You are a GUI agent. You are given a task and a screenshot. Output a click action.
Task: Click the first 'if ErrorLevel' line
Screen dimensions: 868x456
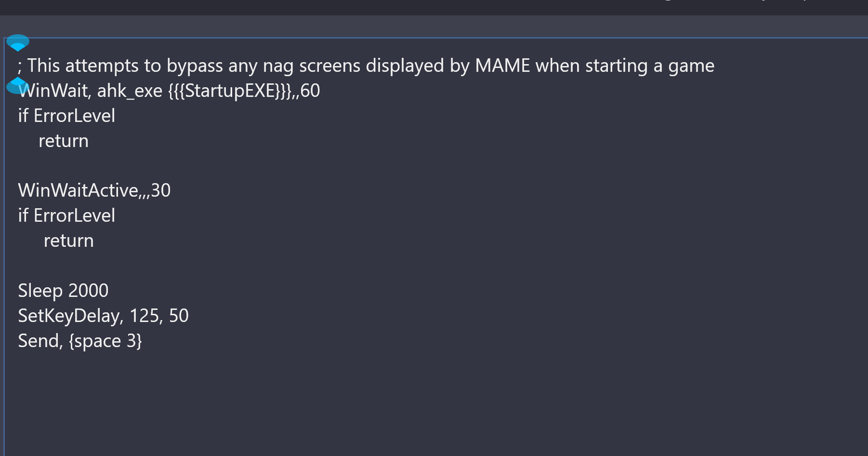tap(66, 116)
